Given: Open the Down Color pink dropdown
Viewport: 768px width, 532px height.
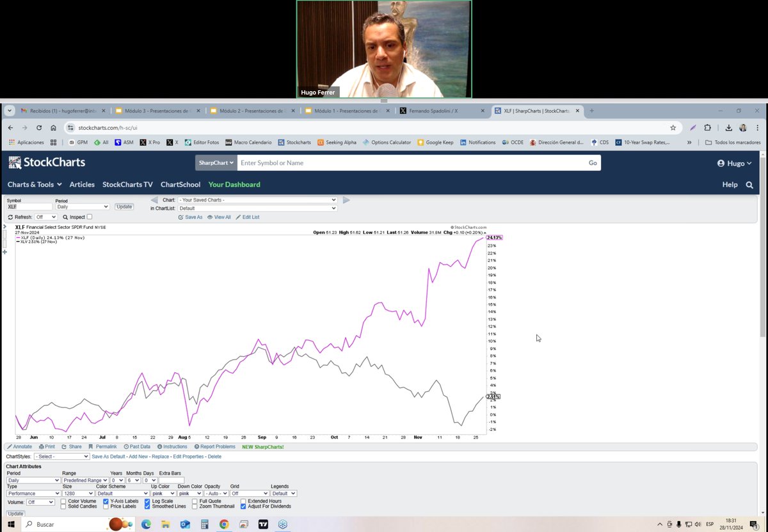Looking at the screenshot, I should click(x=190, y=494).
